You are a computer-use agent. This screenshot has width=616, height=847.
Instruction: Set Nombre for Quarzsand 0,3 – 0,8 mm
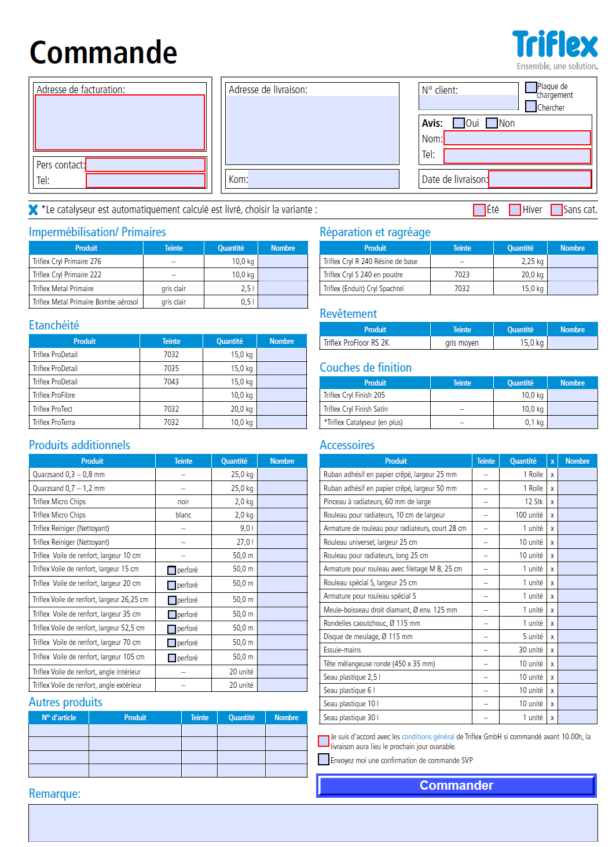click(x=282, y=474)
